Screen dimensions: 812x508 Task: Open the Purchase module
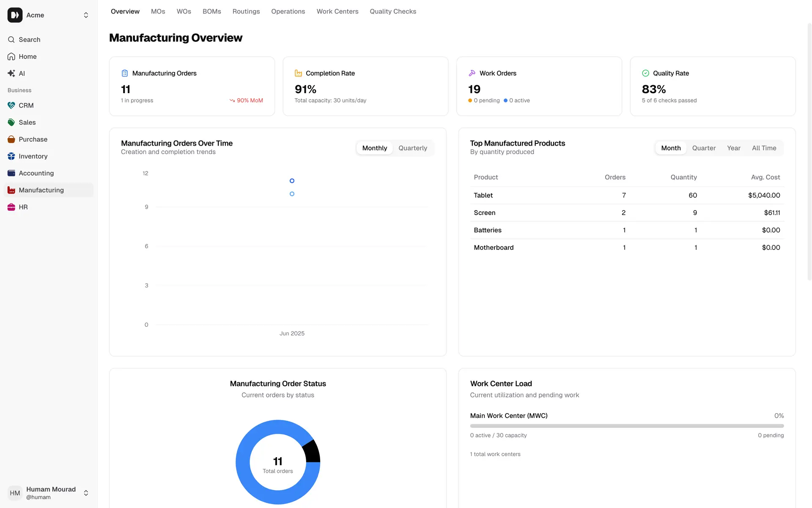pyautogui.click(x=33, y=139)
